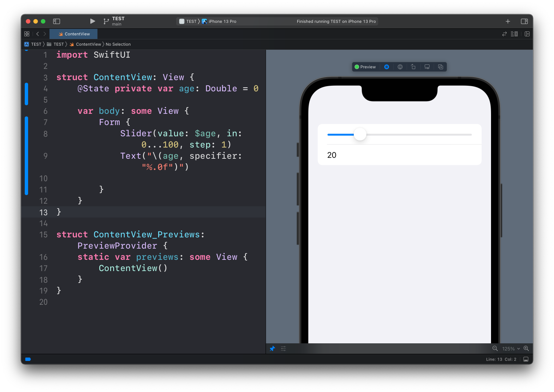This screenshot has width=554, height=392.
Task: Rotate the preview device orientation
Action: point(413,67)
